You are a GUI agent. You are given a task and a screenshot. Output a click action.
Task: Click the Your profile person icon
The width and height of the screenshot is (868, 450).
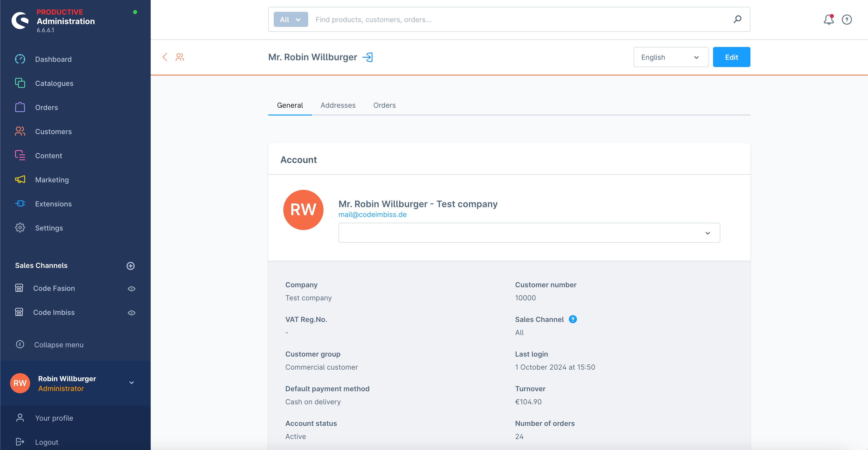point(20,418)
